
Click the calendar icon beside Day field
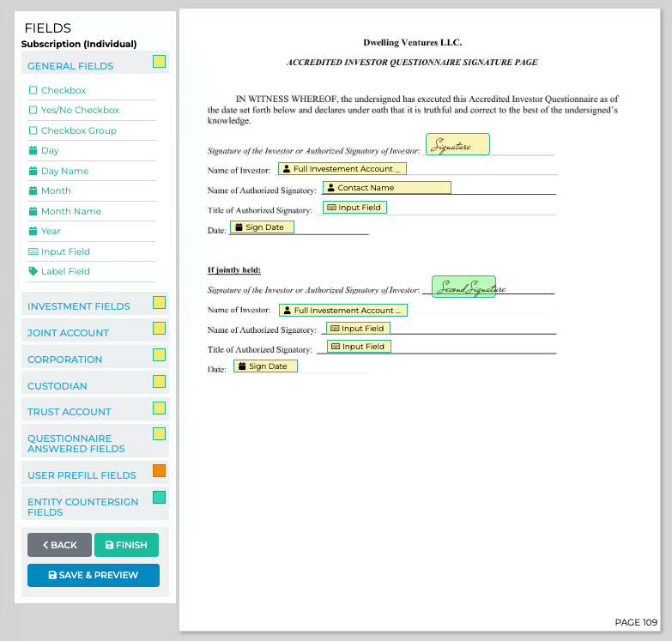33,151
